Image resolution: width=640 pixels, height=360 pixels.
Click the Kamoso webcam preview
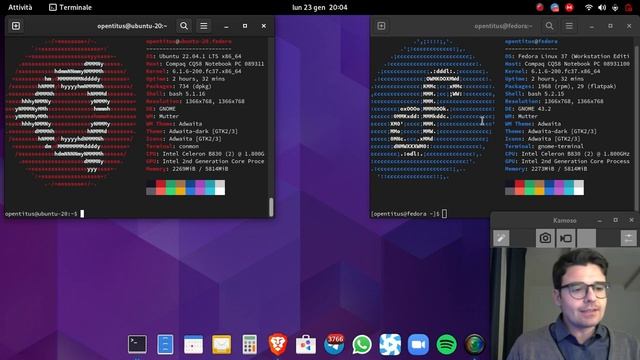coord(565,304)
